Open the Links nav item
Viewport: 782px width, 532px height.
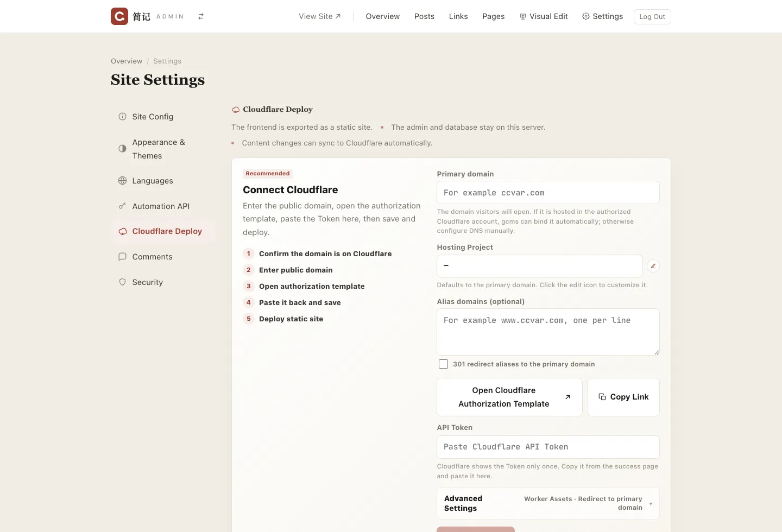point(458,16)
